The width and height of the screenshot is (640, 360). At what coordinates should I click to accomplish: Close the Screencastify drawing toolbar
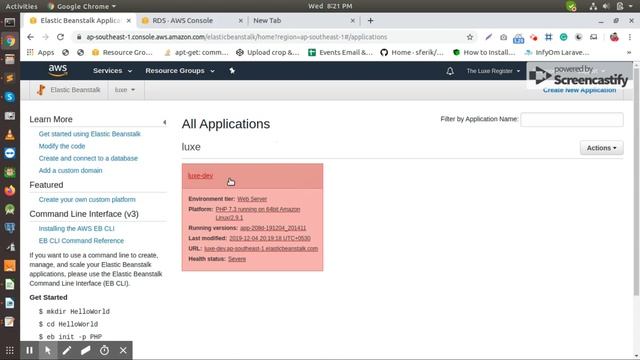coord(123,350)
